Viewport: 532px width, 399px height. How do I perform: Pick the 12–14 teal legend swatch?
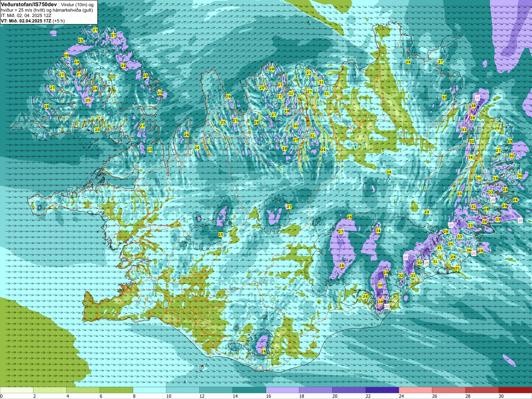click(216, 390)
